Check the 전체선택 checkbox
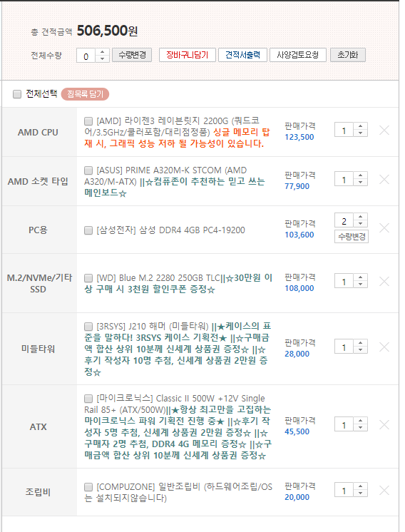The image size is (405, 532). click(x=17, y=94)
